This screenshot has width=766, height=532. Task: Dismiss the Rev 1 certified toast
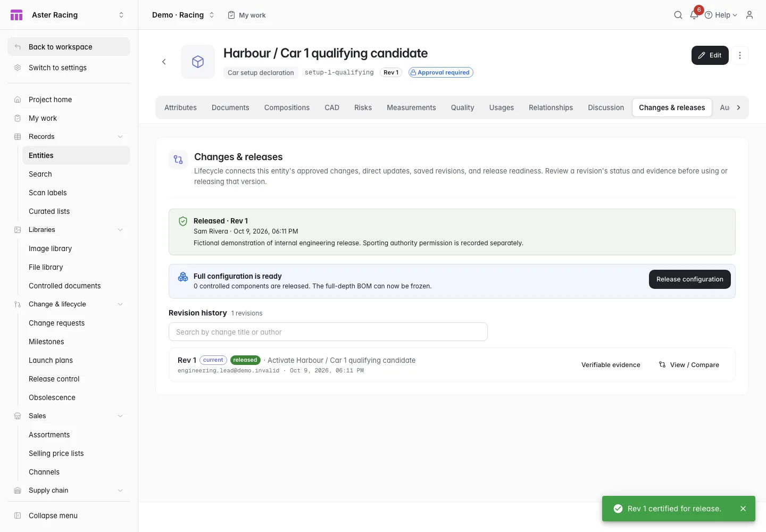click(x=743, y=509)
